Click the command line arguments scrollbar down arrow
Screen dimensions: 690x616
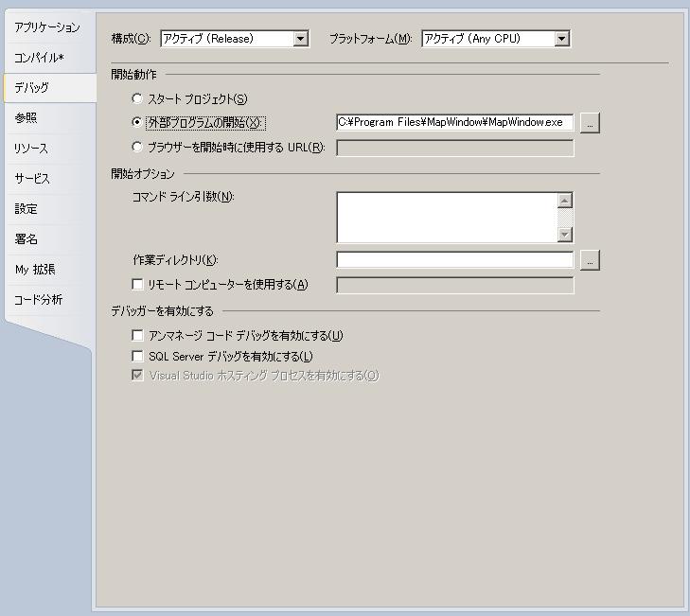[x=565, y=235]
